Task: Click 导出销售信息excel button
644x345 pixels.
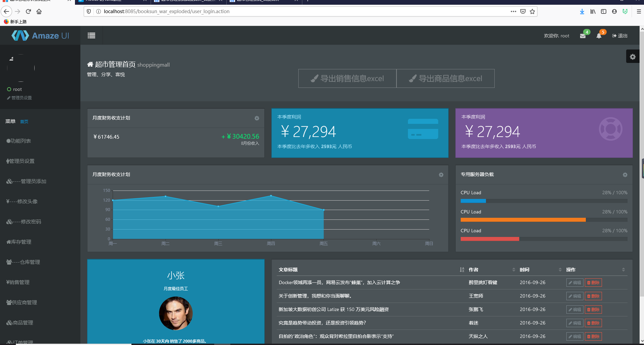Action: click(x=347, y=78)
